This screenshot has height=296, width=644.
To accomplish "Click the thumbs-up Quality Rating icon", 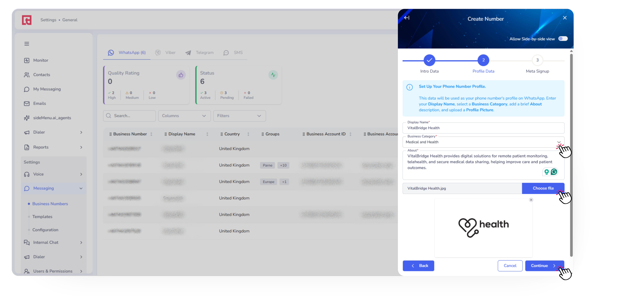I will (x=181, y=75).
